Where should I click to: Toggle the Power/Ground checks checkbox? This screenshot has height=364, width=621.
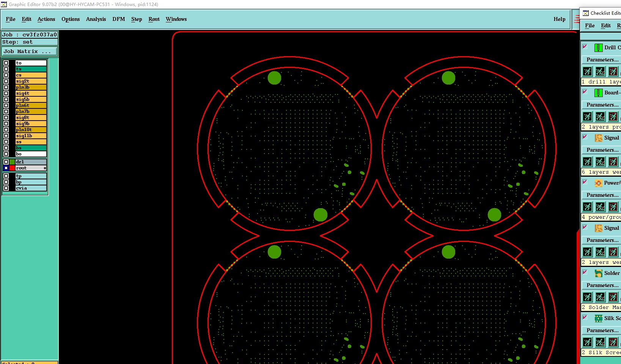(x=585, y=182)
